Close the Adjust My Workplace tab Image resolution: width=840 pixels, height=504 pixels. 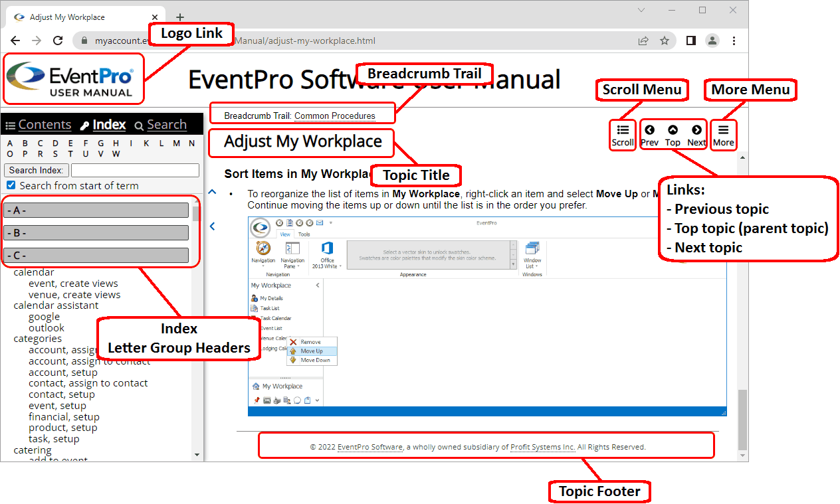point(156,17)
